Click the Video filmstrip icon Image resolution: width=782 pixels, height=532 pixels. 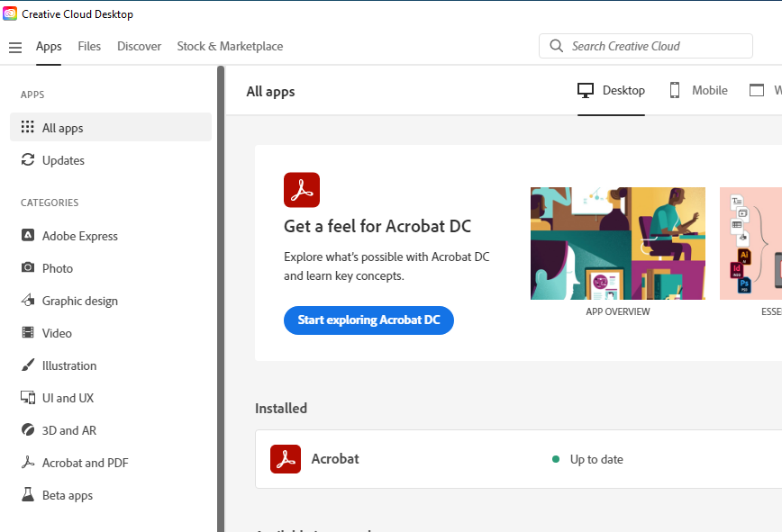[27, 333]
